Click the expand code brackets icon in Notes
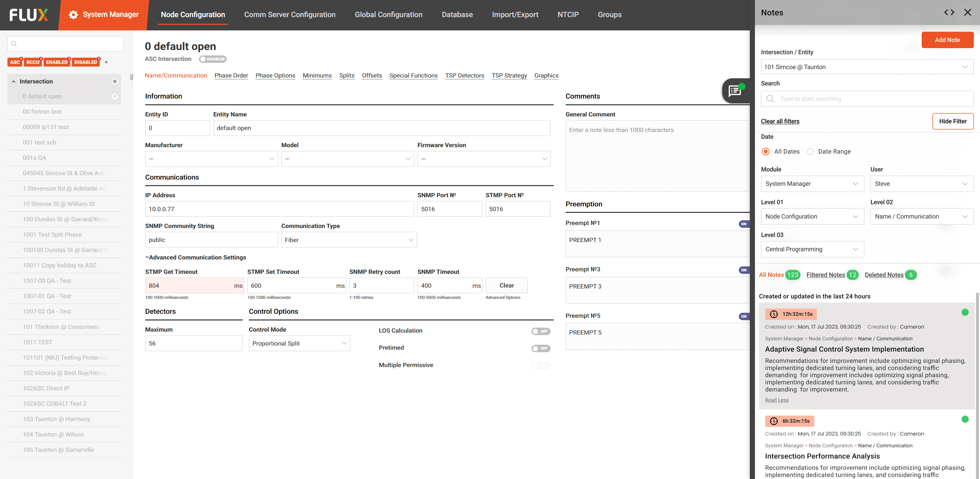The width and height of the screenshot is (980, 479). click(949, 12)
